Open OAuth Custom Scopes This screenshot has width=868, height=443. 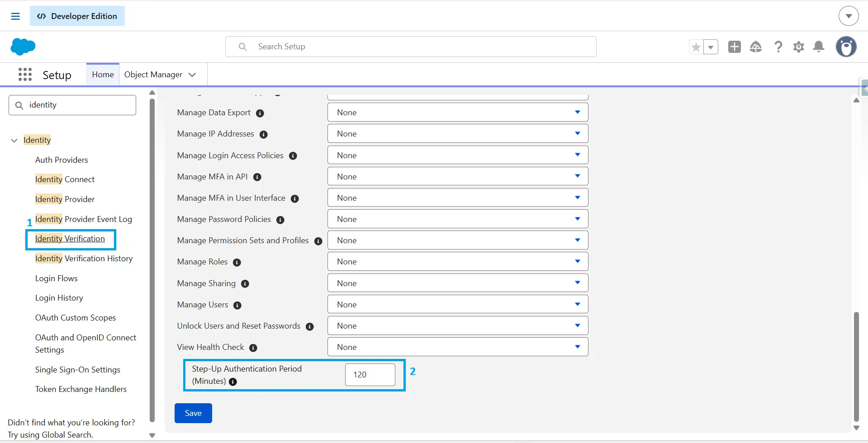(76, 318)
